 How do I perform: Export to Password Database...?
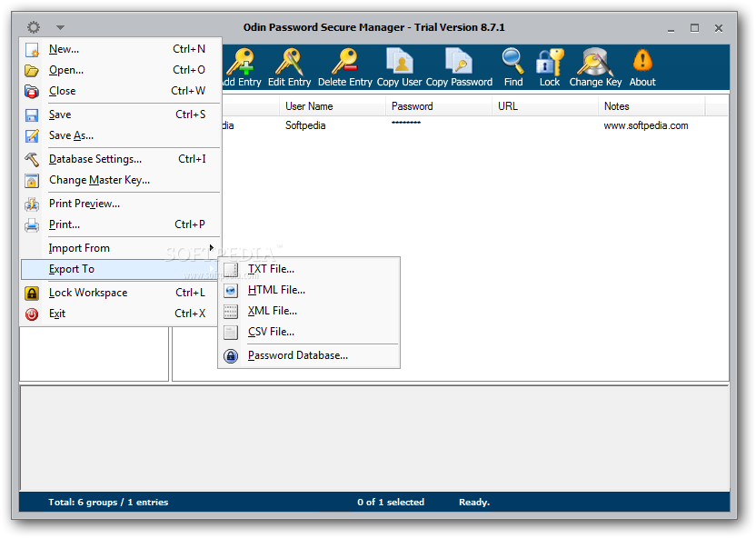[309, 355]
